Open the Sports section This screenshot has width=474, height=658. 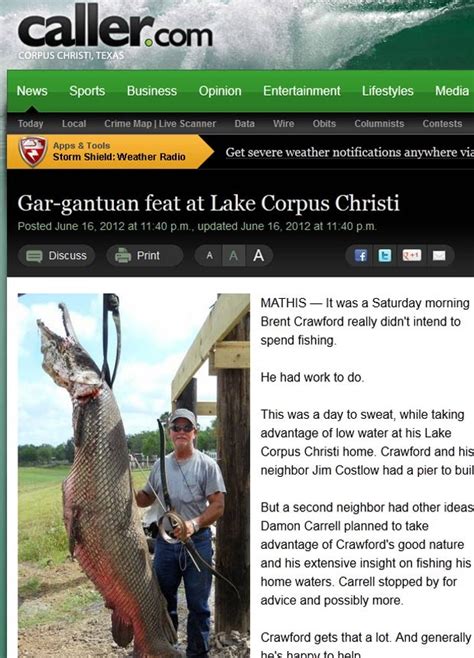[x=87, y=91]
